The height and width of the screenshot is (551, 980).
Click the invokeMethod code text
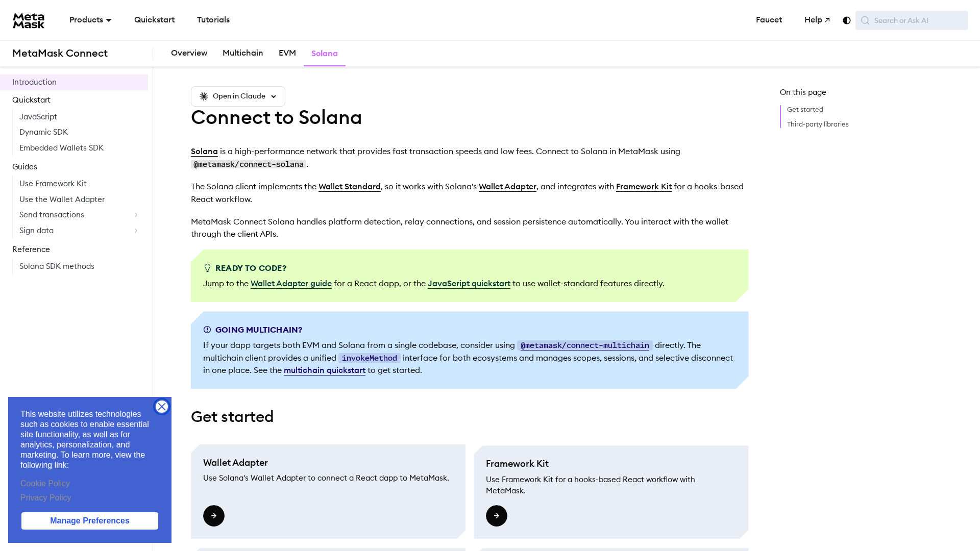click(x=370, y=358)
